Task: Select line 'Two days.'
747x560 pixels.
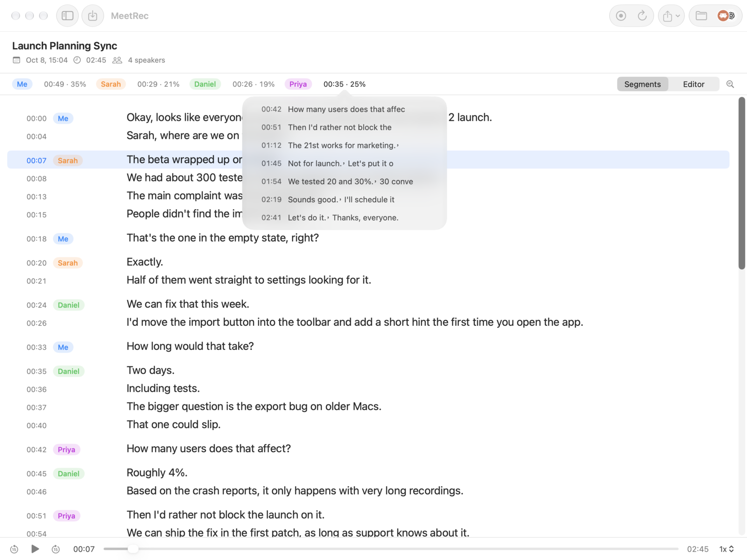Action: click(x=150, y=371)
